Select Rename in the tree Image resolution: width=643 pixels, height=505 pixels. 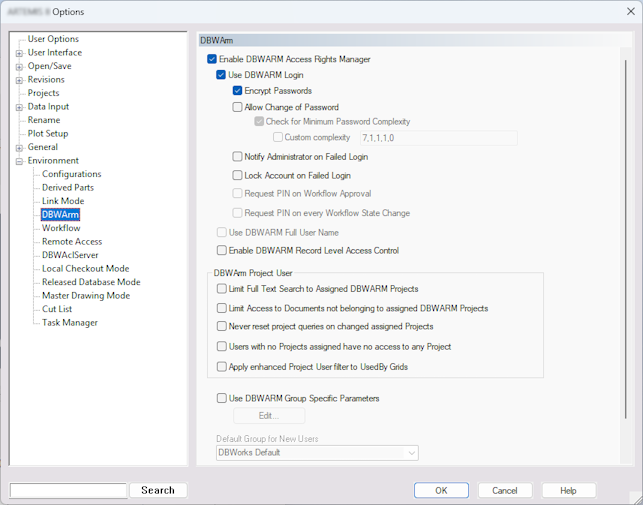click(44, 120)
